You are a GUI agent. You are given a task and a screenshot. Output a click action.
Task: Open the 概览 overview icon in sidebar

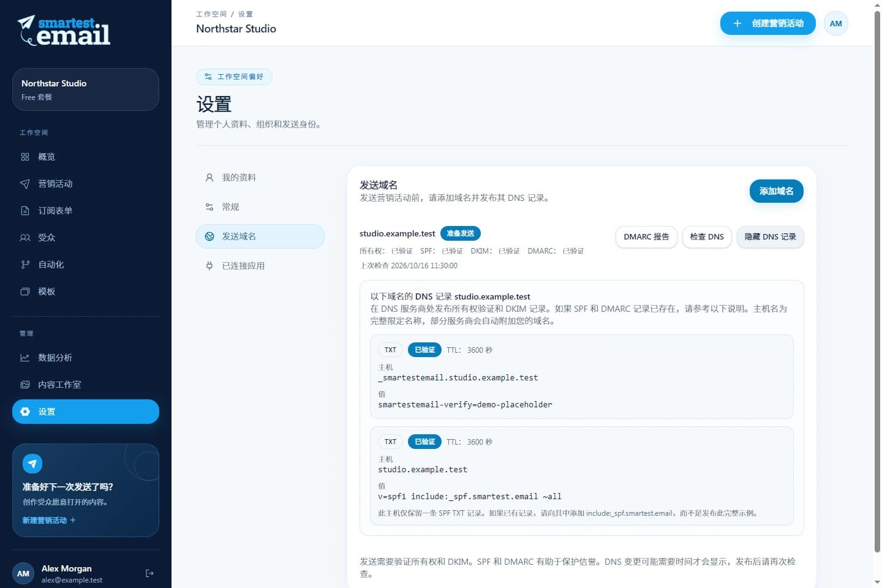25,157
